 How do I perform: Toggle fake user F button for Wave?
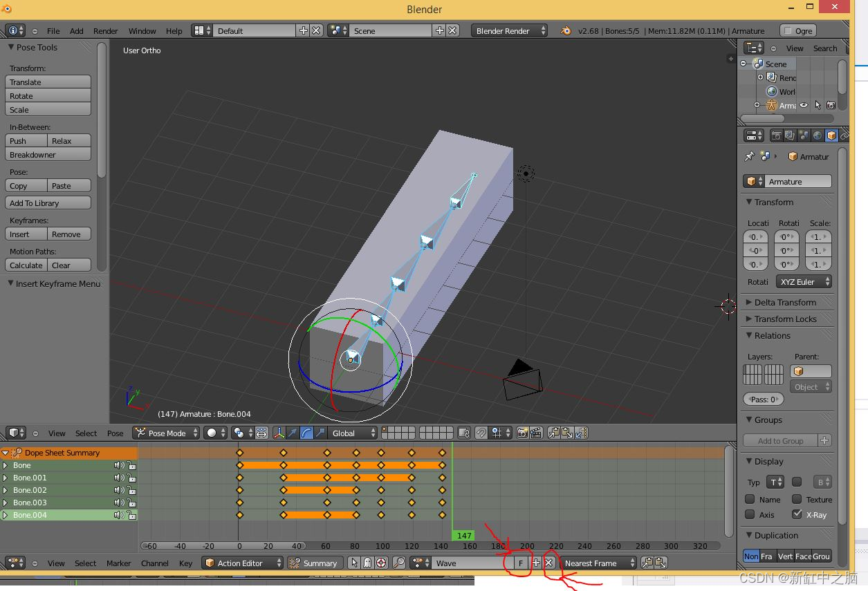521,563
